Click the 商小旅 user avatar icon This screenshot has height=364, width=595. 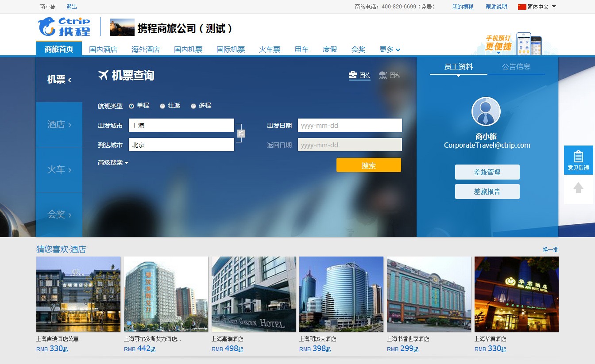click(486, 111)
